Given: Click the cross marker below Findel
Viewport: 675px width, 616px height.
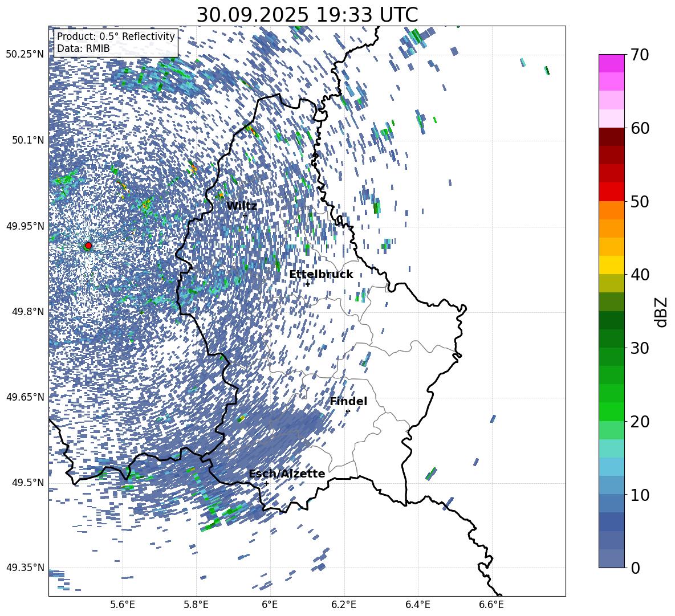Looking at the screenshot, I should (x=348, y=411).
